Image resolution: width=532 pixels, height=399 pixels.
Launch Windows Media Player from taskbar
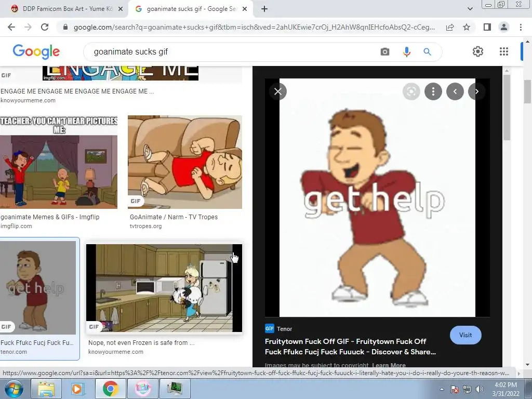point(77,389)
